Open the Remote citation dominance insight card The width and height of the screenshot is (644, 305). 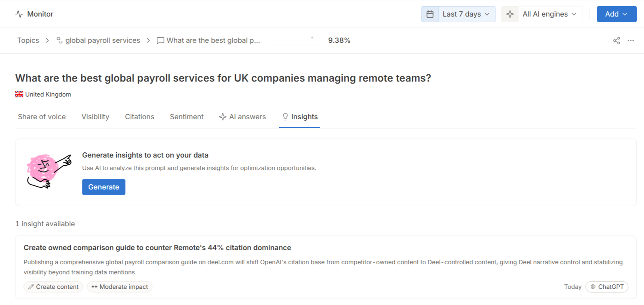pos(157,248)
